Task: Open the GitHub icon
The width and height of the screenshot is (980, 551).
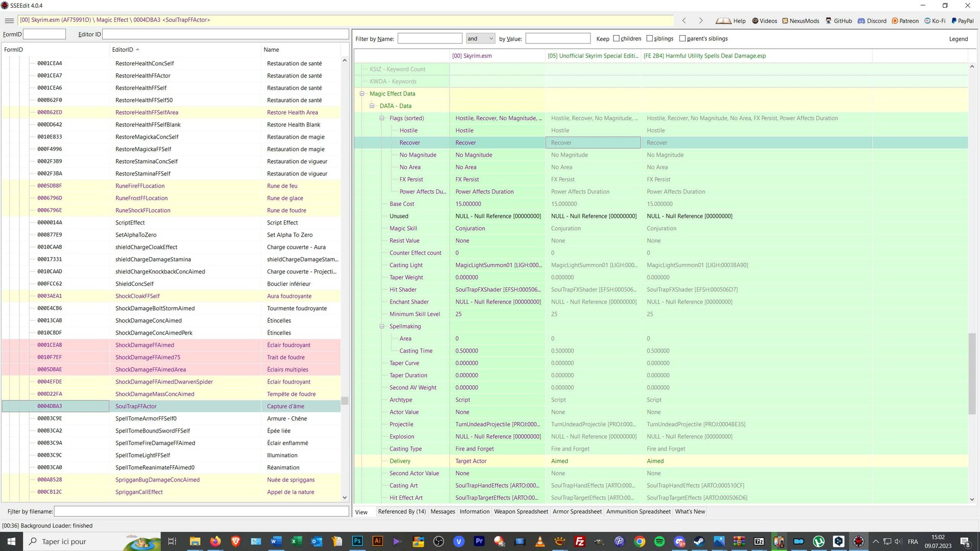Action: [x=828, y=21]
